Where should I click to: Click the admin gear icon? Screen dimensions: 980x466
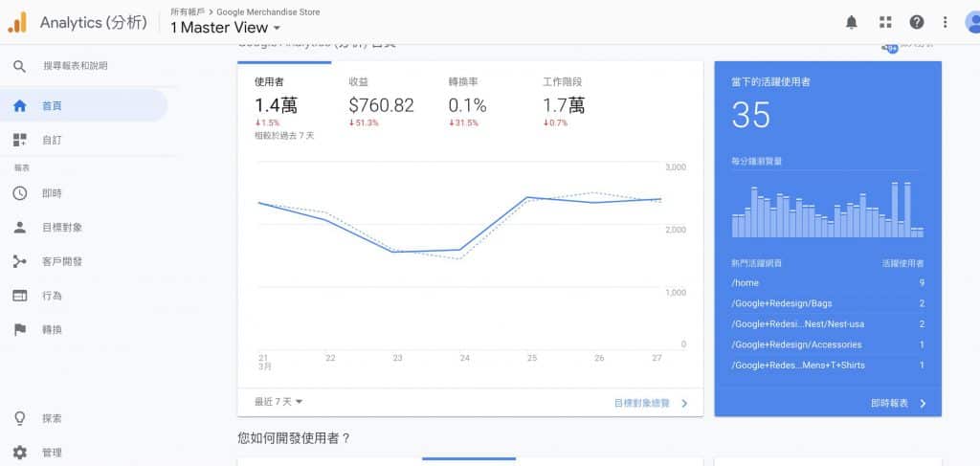coord(19,453)
